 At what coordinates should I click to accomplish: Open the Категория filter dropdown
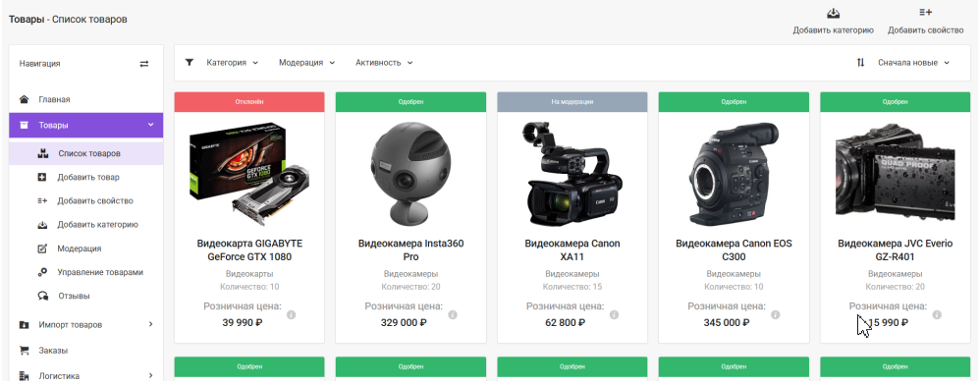click(233, 63)
